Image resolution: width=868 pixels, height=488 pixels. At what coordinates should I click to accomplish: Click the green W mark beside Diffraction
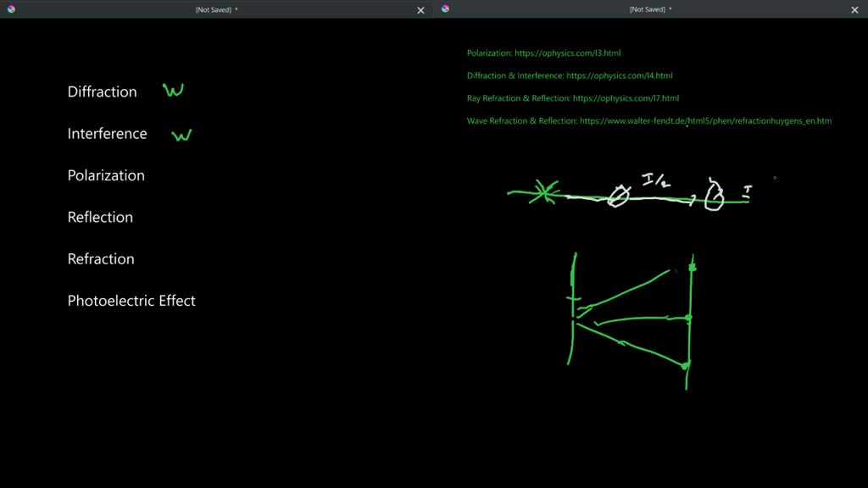[x=174, y=90]
